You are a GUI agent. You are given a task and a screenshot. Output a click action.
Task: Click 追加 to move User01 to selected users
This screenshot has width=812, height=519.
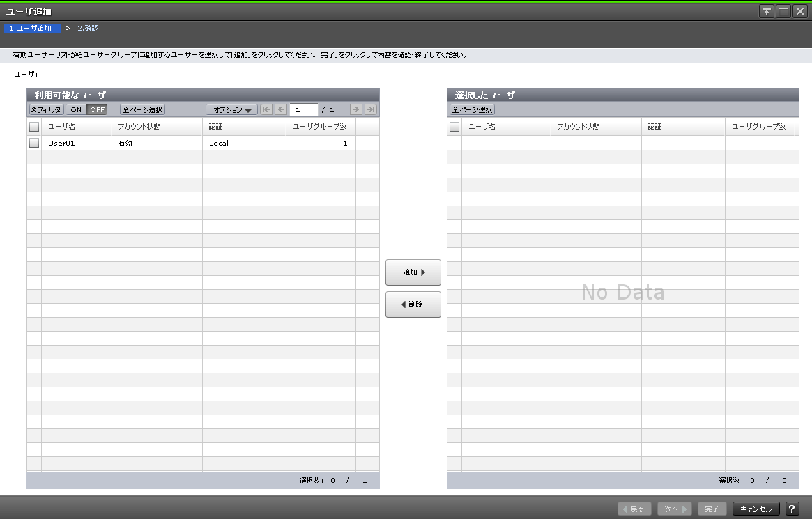(413, 272)
